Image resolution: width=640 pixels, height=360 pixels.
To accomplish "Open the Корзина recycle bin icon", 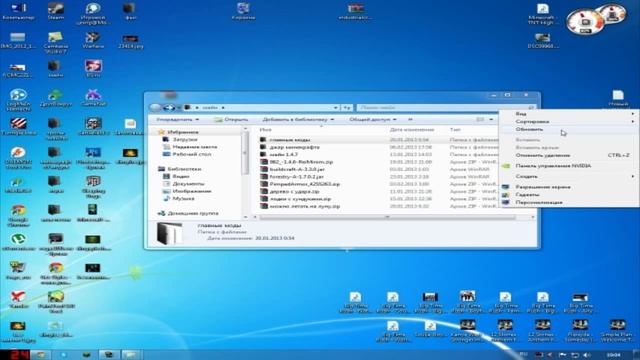I will [x=243, y=11].
